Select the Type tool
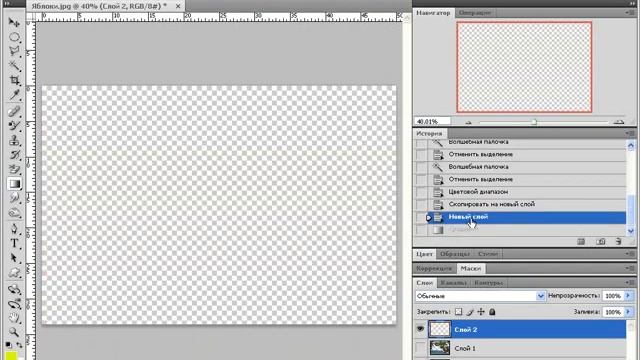 14,243
